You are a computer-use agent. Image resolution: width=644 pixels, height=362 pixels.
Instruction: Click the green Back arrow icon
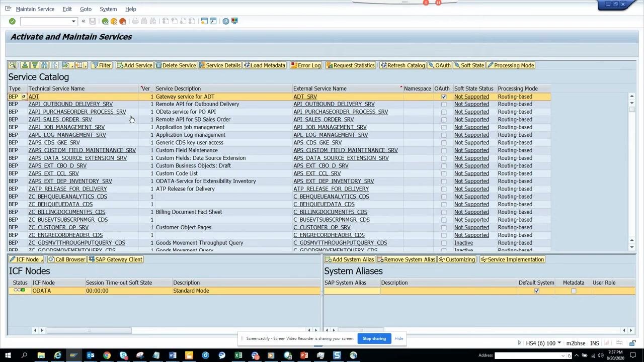[x=105, y=21]
